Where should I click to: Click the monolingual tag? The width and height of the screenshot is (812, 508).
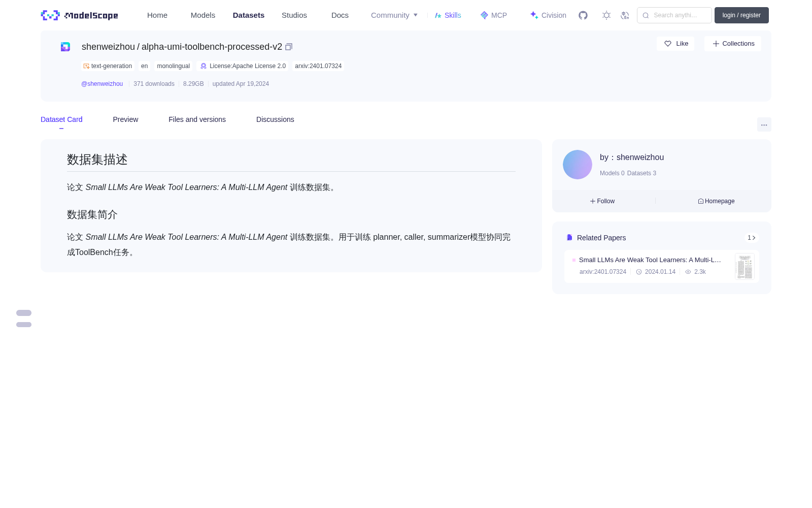point(174,66)
